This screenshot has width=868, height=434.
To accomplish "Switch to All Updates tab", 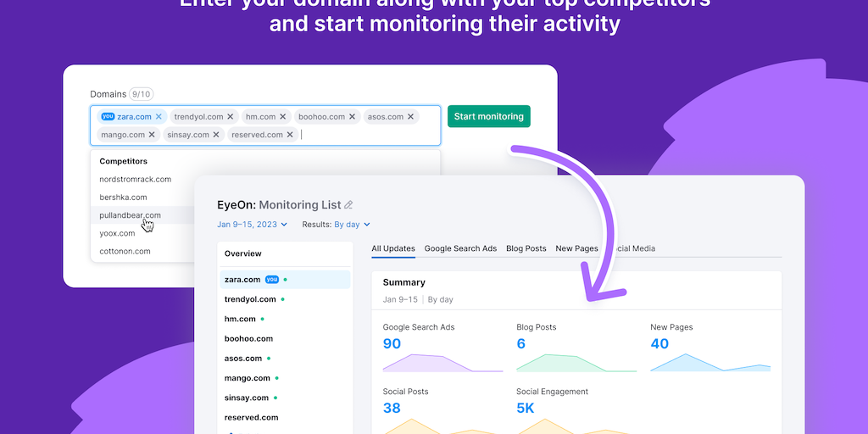I will tap(393, 248).
